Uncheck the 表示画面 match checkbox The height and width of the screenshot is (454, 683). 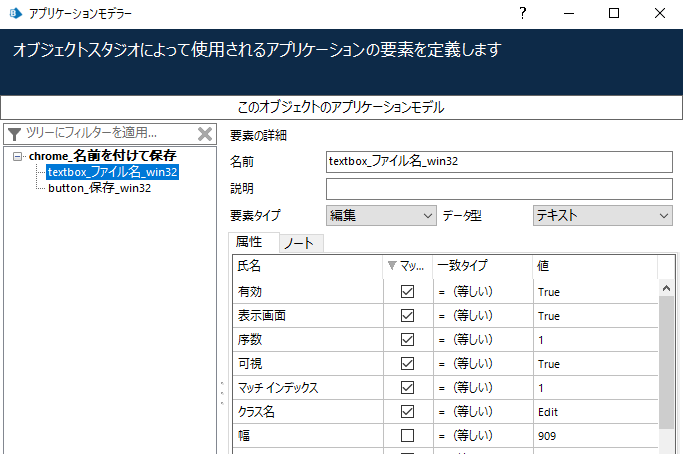pyautogui.click(x=407, y=315)
